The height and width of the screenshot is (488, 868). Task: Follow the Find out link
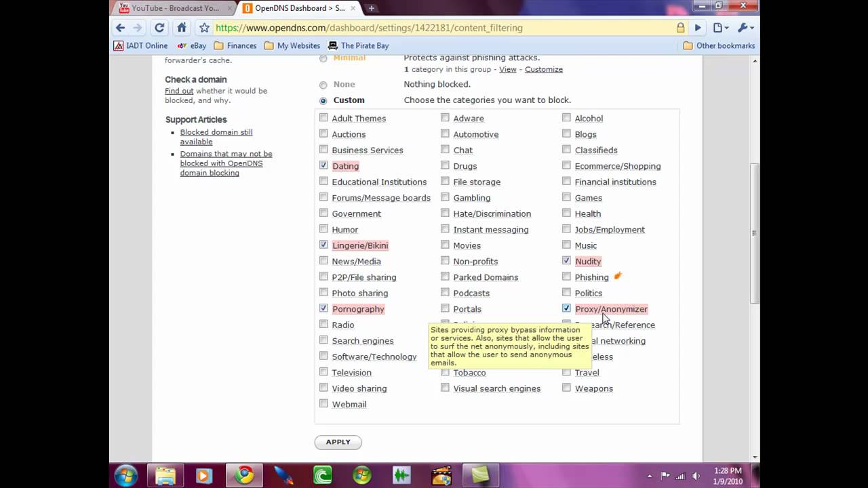179,91
